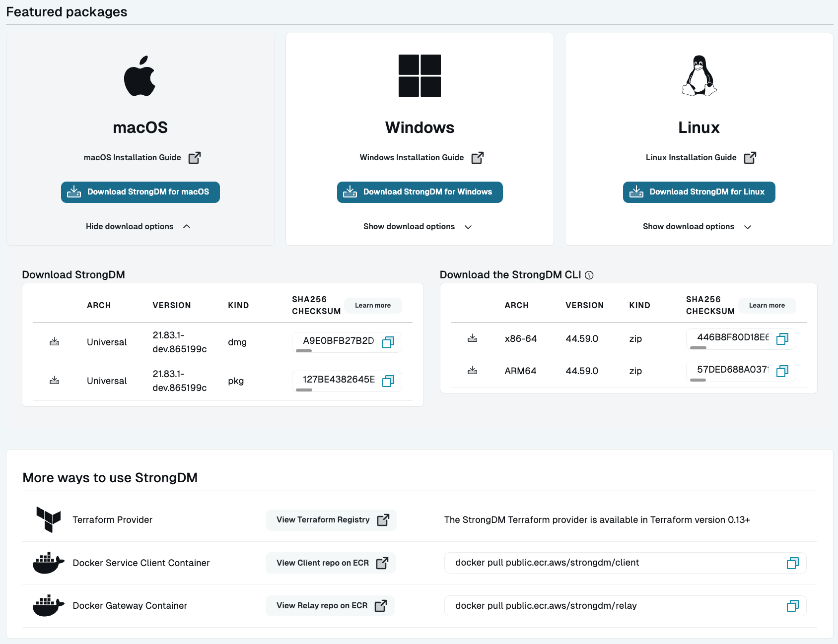Click Learn more in Download StrongDM table
The image size is (838, 644).
coord(373,306)
